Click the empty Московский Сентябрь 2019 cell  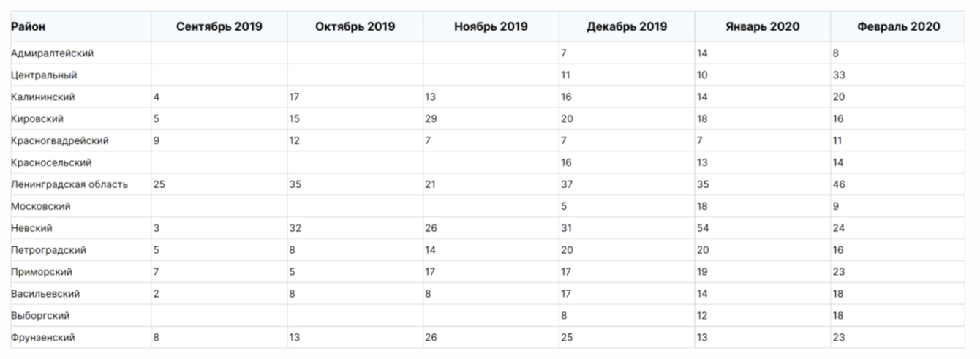click(219, 206)
